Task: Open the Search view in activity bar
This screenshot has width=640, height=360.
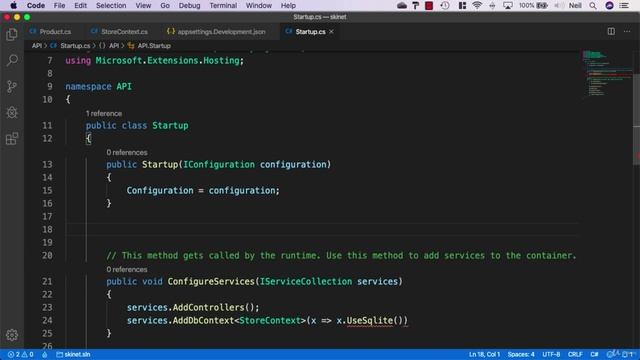Action: tap(12, 60)
